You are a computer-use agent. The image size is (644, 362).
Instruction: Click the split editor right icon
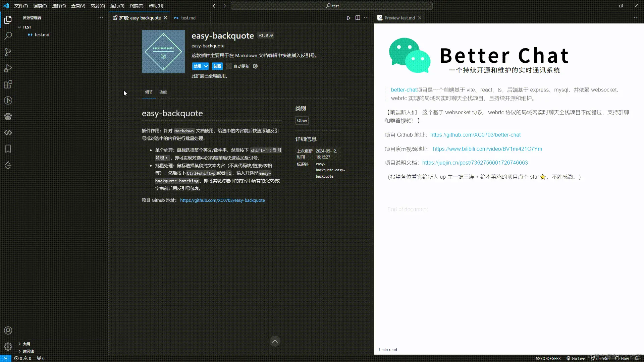[x=358, y=18]
